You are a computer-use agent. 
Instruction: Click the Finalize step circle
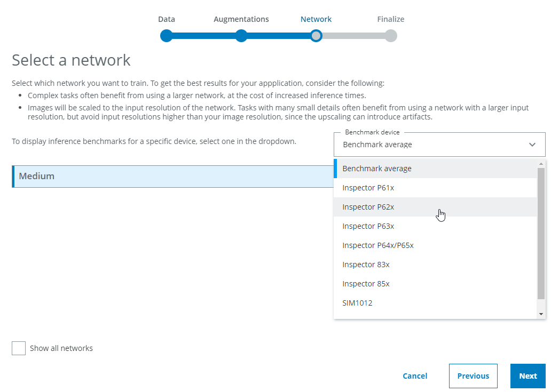point(391,36)
